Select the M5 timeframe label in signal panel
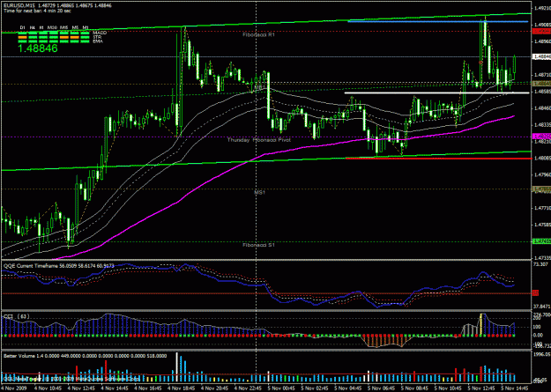 pyautogui.click(x=75, y=27)
